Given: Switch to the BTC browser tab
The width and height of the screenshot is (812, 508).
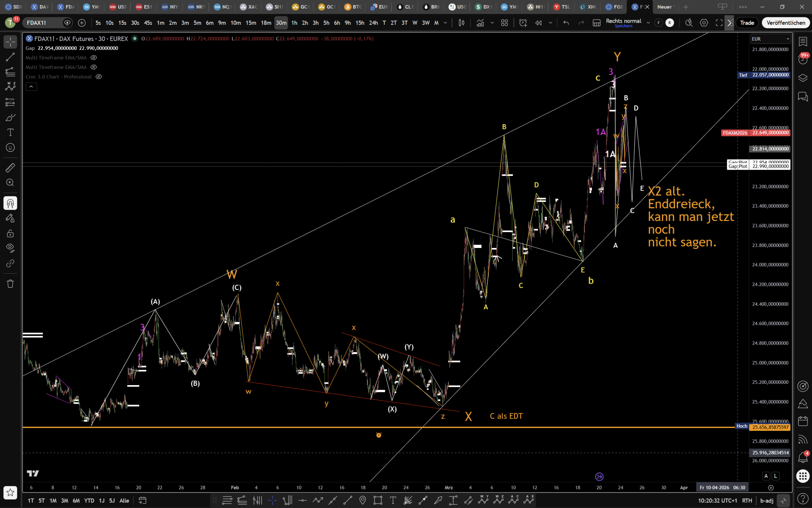Looking at the screenshot, I should point(352,7).
